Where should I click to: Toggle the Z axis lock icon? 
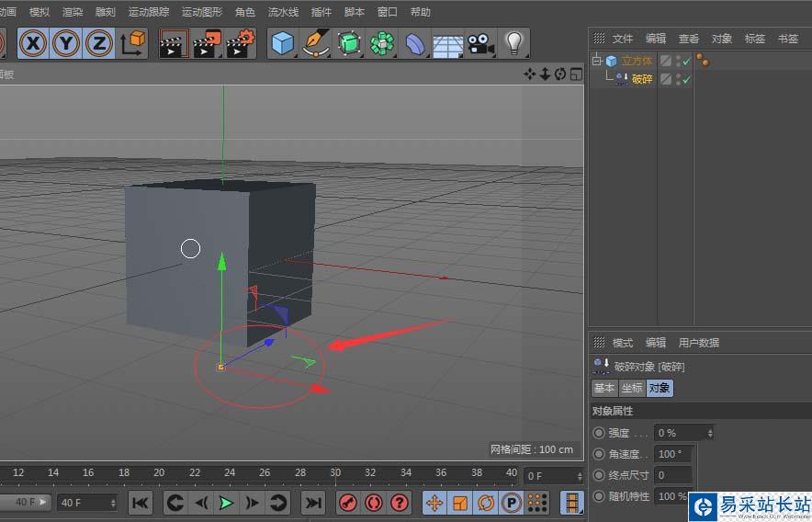pyautogui.click(x=99, y=42)
